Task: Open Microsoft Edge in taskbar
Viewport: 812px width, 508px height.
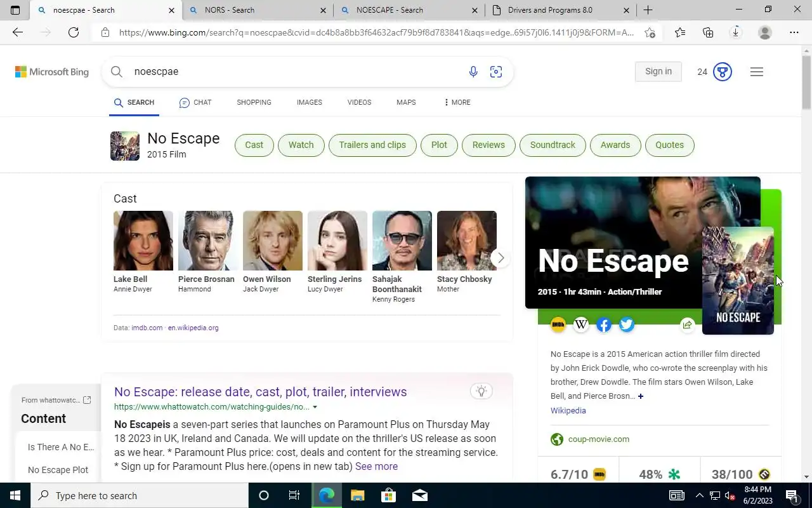Action: 327,495
